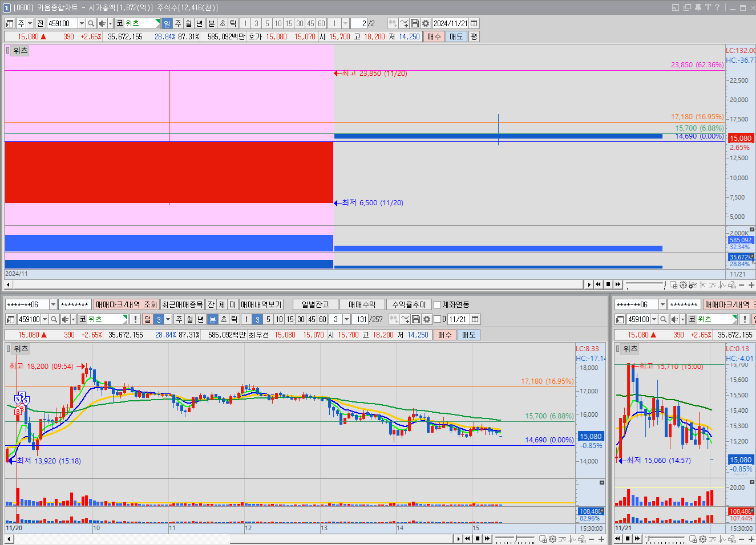Viewport: 756px width, 545px height.
Task: Zoom out top chart with minus icon
Action: [742, 284]
